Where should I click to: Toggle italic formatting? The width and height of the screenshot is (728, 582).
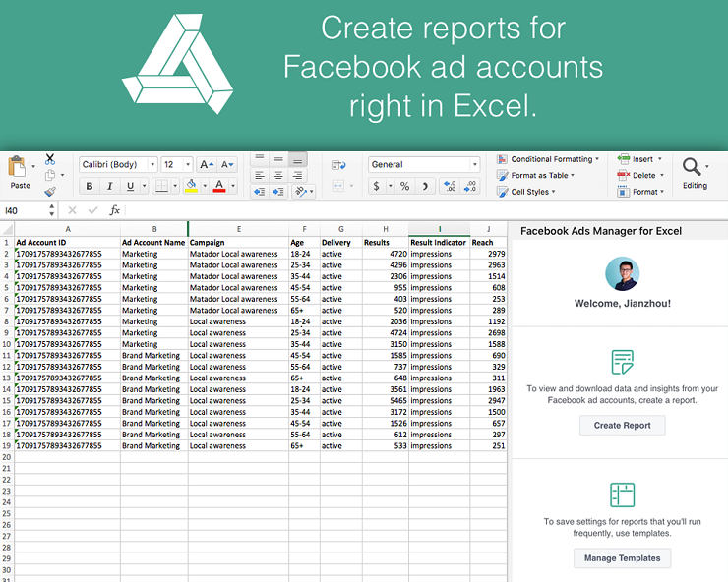[110, 186]
